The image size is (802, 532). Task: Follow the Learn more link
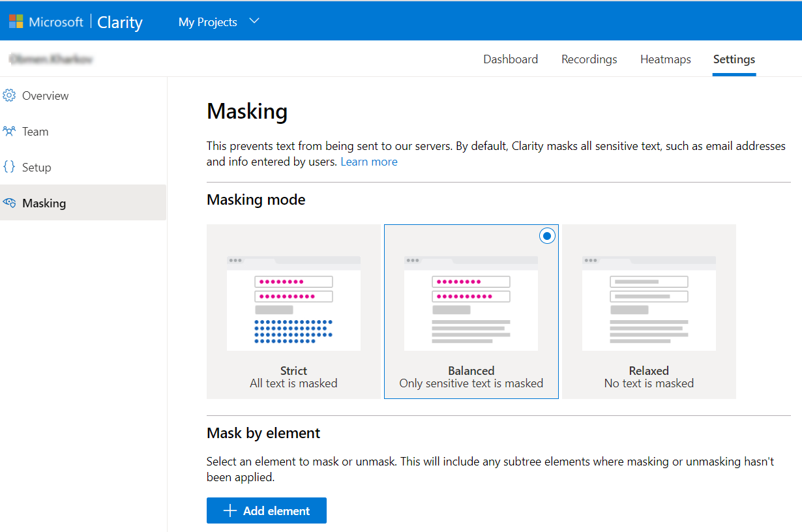[369, 162]
